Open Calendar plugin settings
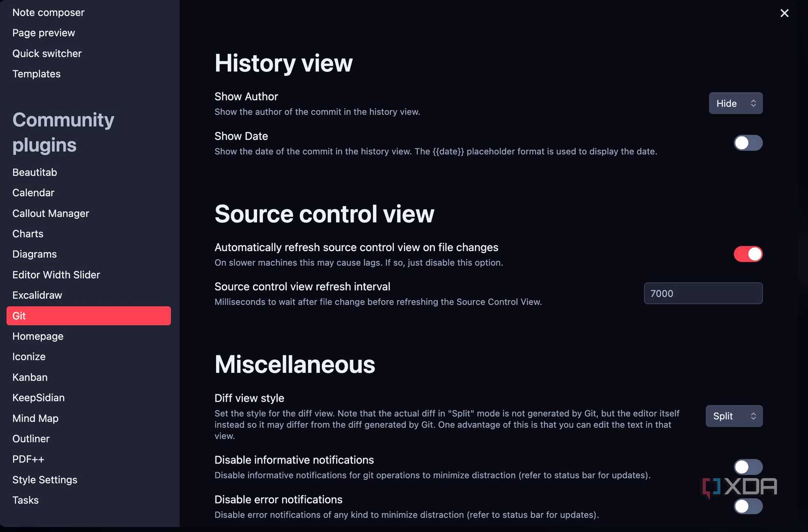 (x=33, y=192)
